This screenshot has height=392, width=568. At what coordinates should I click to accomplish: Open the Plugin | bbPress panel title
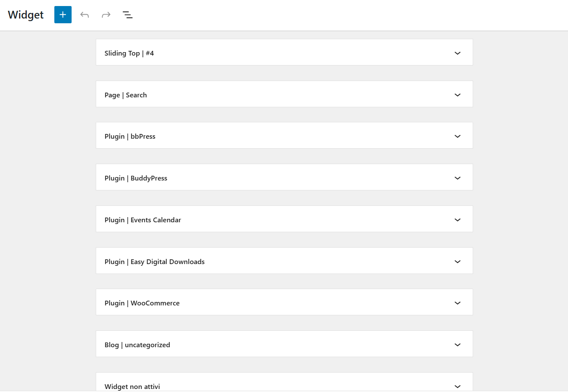coord(130,137)
